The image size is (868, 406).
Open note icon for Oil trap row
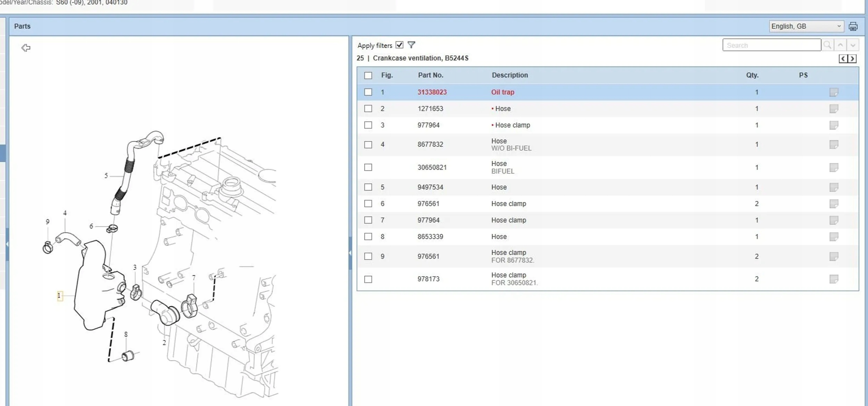coord(834,92)
